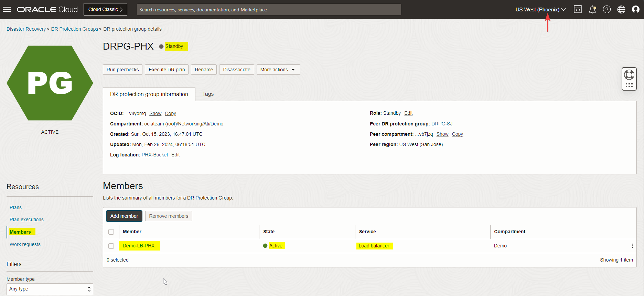Open the user profile avatar menu
Screen dimensions: 644x296
point(635,9)
